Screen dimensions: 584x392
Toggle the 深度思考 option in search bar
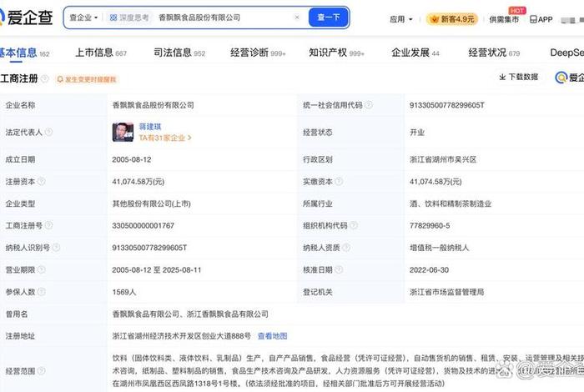click(x=129, y=18)
